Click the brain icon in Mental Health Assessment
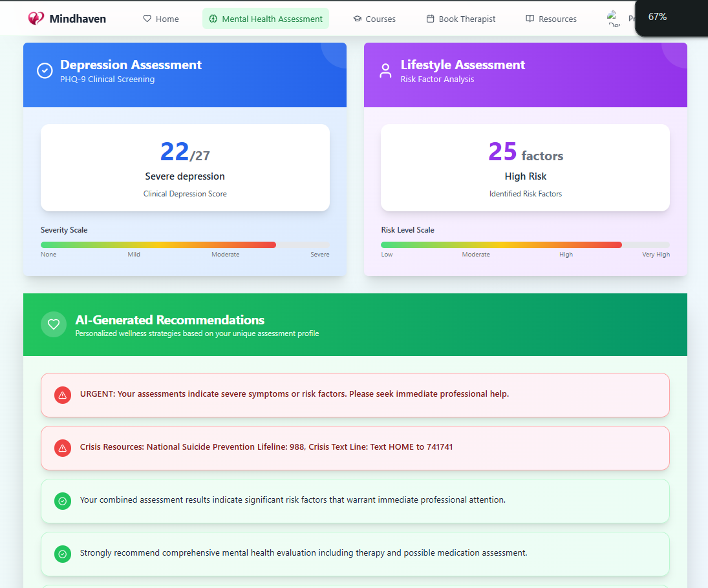This screenshot has width=708, height=588. pos(213,19)
